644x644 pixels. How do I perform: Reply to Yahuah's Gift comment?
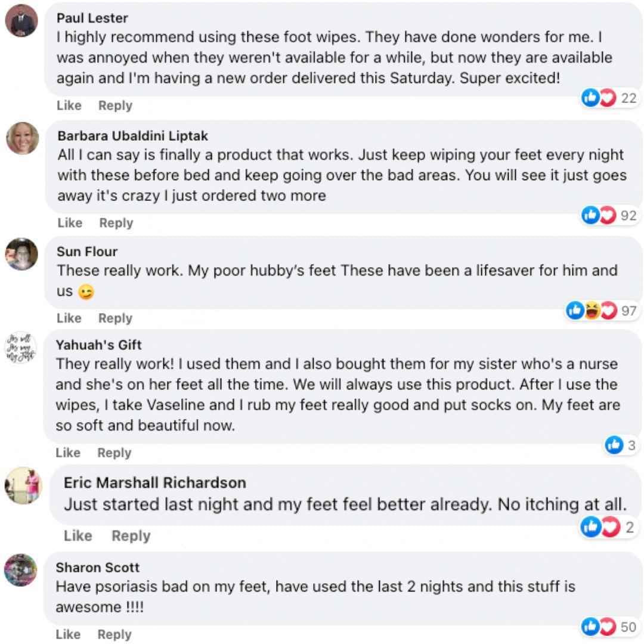click(x=114, y=453)
